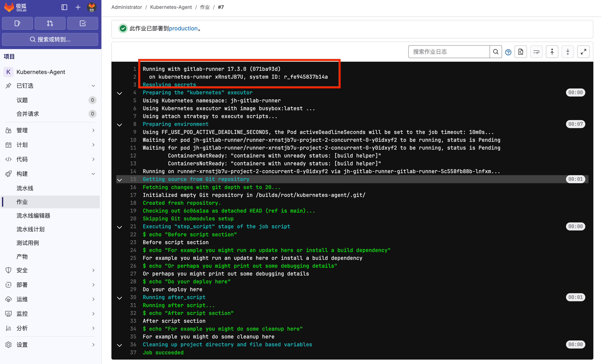Click the search job log icon
The width and height of the screenshot is (601, 364).
496,51
